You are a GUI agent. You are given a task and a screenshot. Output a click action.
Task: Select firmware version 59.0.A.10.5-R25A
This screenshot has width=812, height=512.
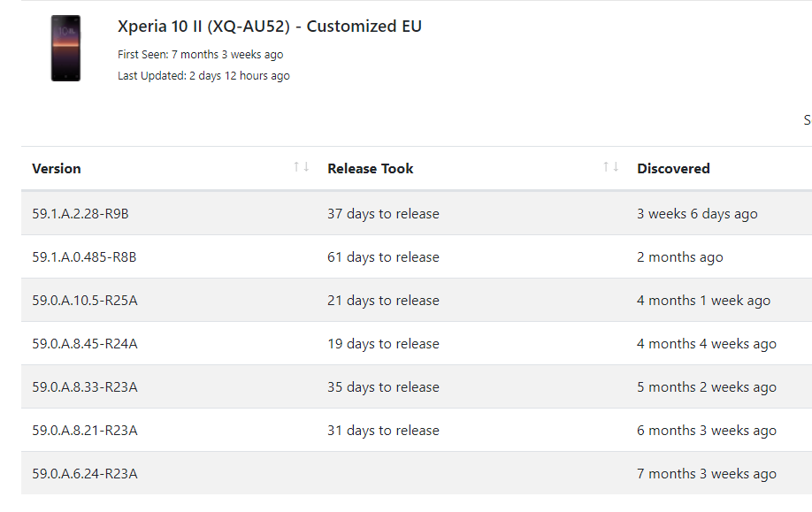(x=85, y=301)
